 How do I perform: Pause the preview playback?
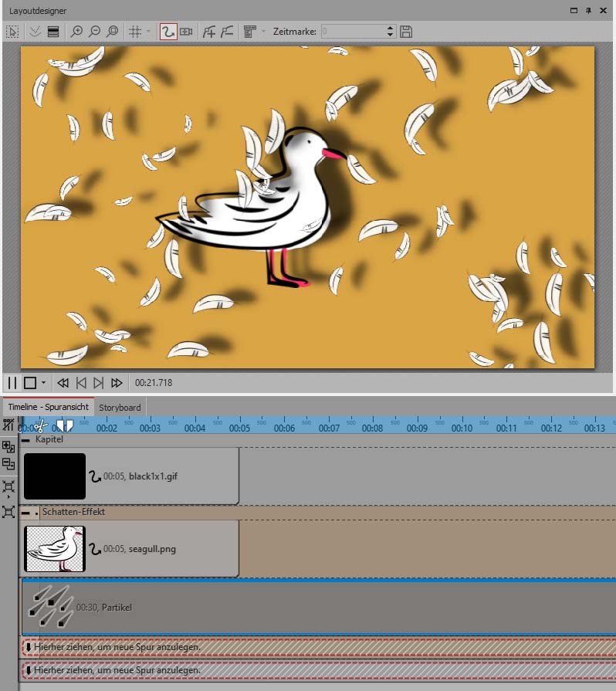point(12,383)
